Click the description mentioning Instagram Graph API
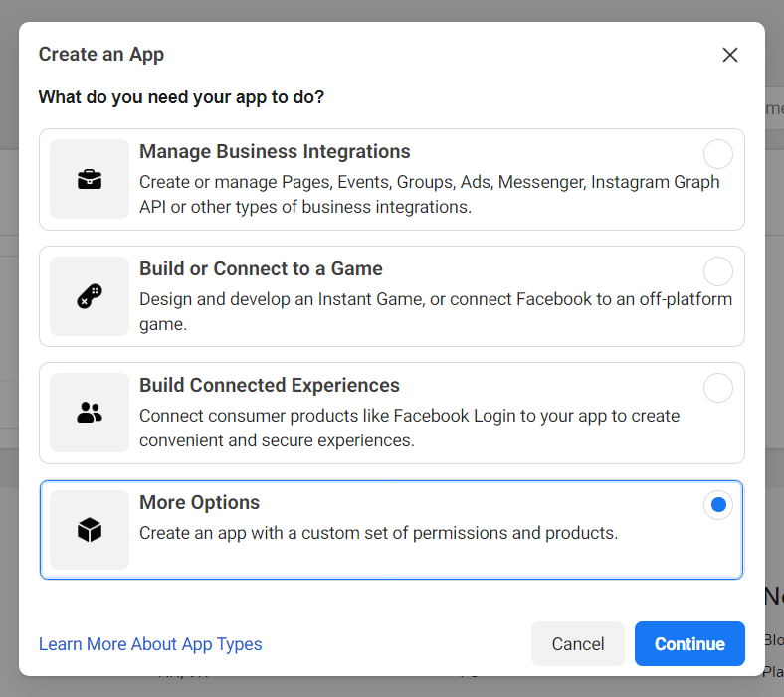Viewport: 784px width, 697px height. tap(429, 195)
